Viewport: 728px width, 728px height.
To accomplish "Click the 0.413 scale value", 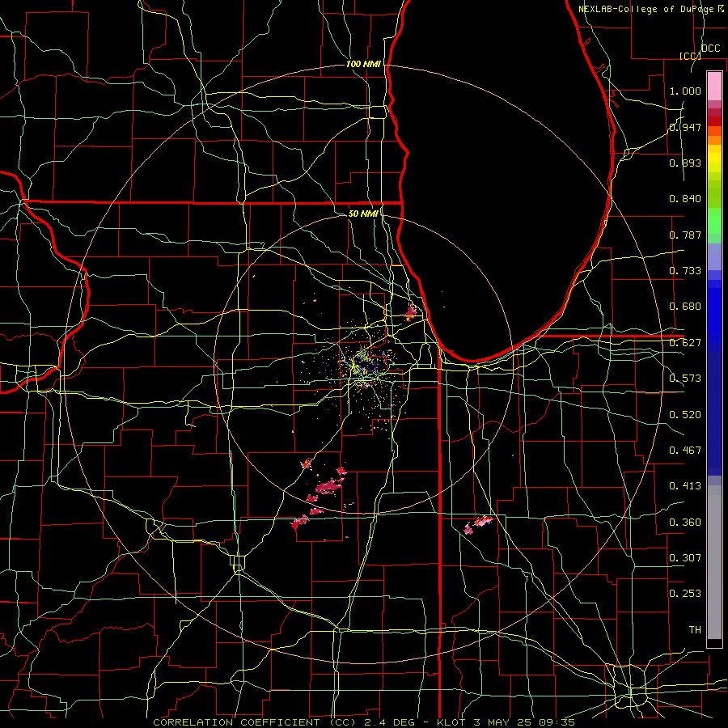I will point(685,486).
